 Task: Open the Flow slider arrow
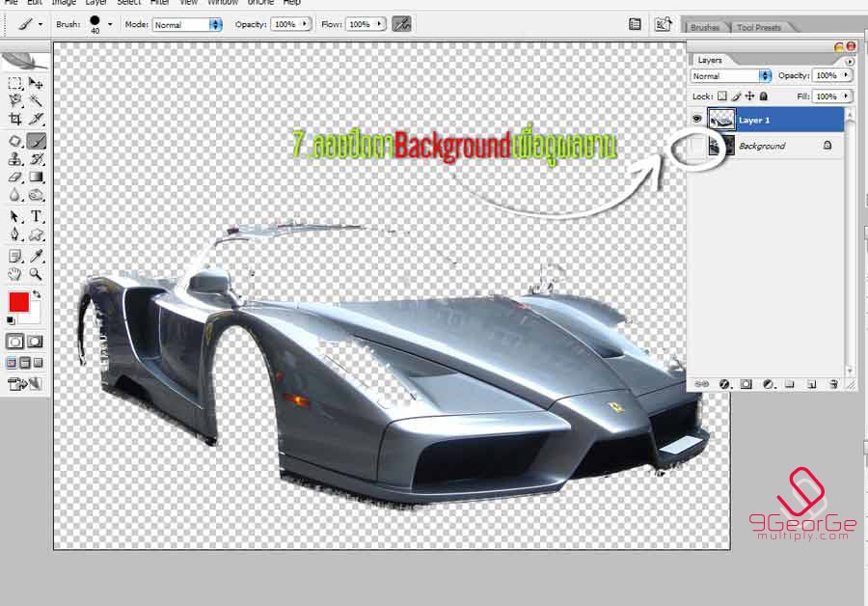coord(379,24)
